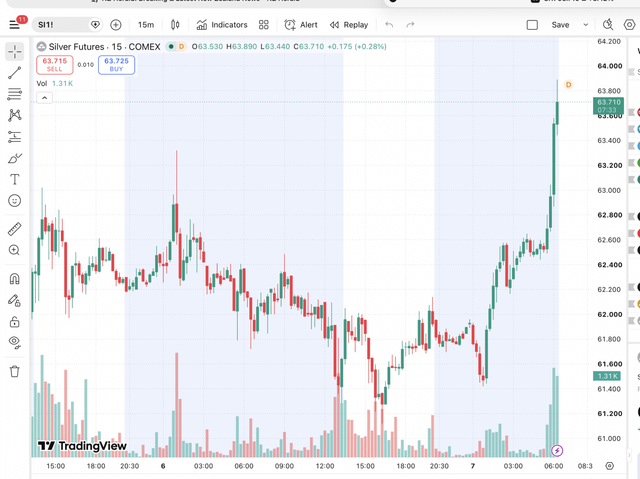This screenshot has width=640, height=479.
Task: Activate the zoom in tool
Action: (14, 250)
